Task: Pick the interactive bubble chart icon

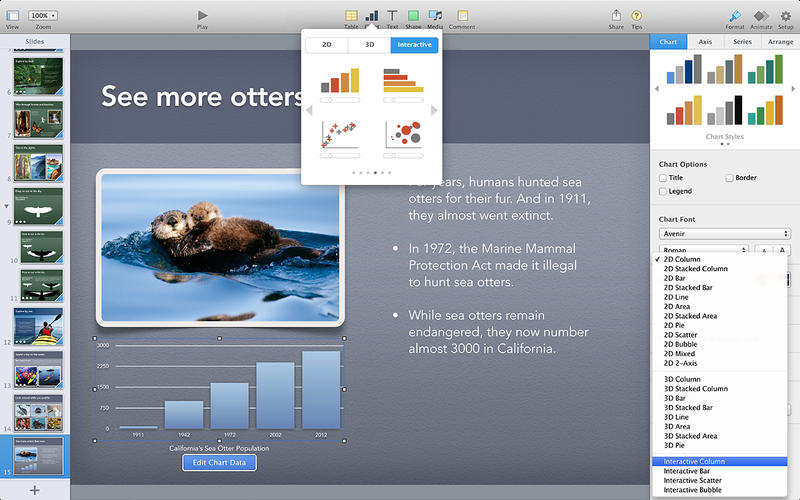Action: [x=403, y=134]
